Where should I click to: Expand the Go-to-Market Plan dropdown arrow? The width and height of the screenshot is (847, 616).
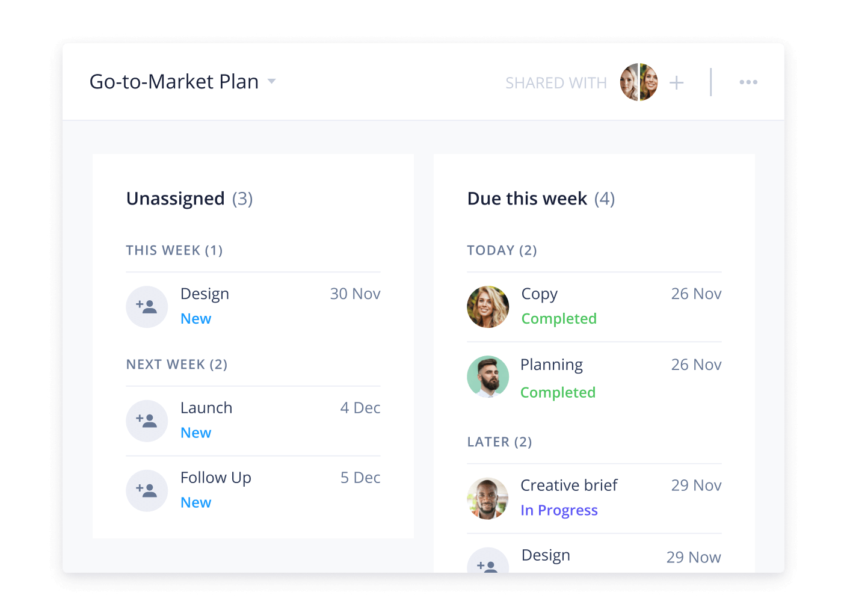coord(272,81)
